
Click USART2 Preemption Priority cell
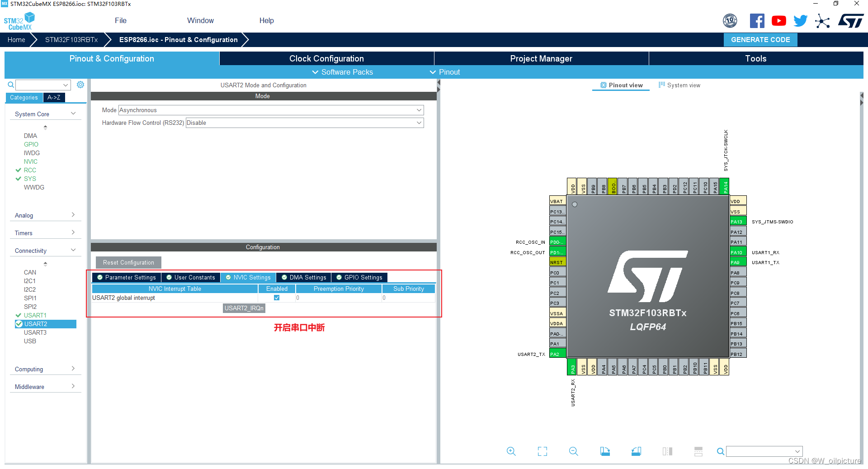tap(339, 298)
